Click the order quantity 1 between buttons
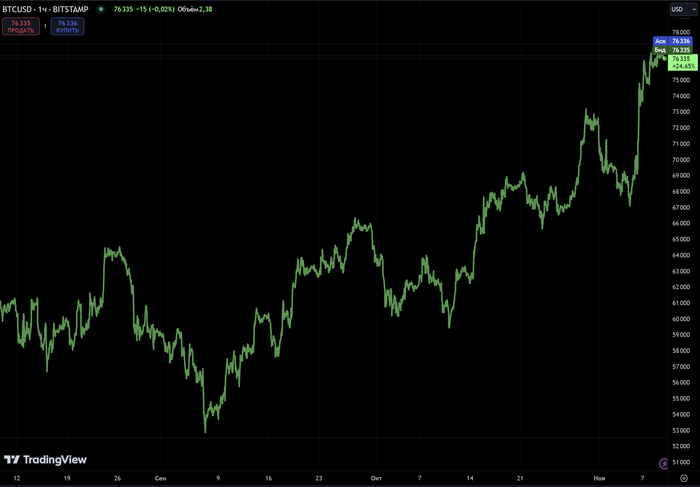This screenshot has width=700, height=487. pos(45,26)
